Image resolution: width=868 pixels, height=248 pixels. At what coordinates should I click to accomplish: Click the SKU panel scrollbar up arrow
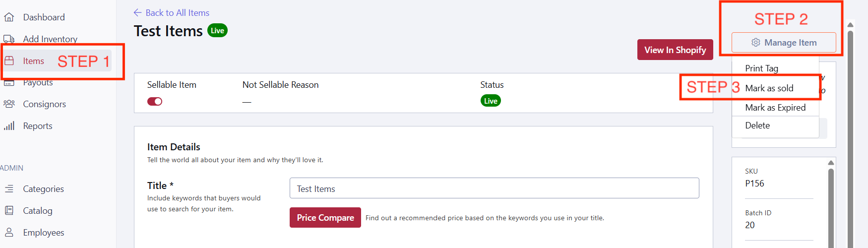(831, 163)
